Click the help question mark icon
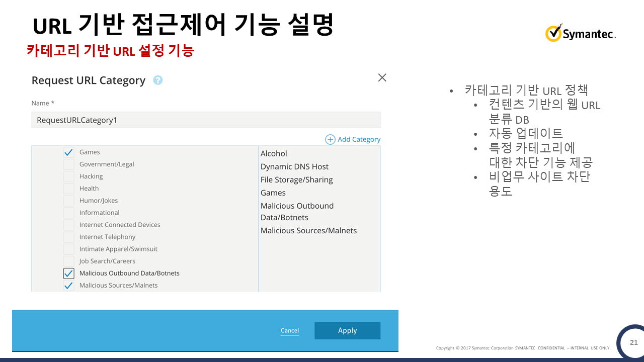 pos(158,80)
